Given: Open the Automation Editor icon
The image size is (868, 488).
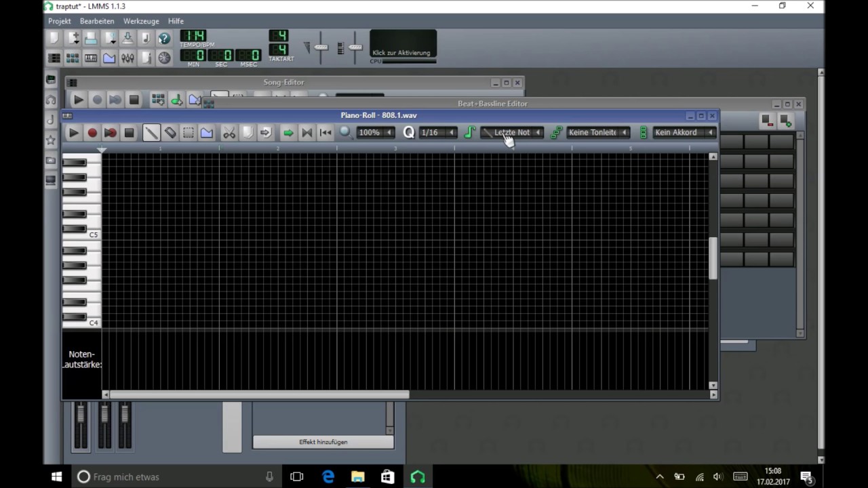Looking at the screenshot, I should pyautogui.click(x=109, y=58).
